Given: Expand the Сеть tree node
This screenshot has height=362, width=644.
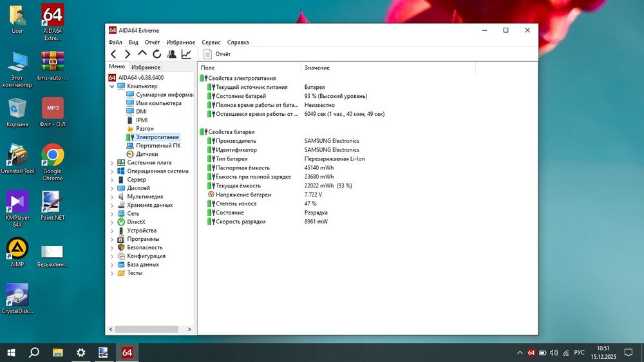Looking at the screenshot, I should (x=111, y=214).
